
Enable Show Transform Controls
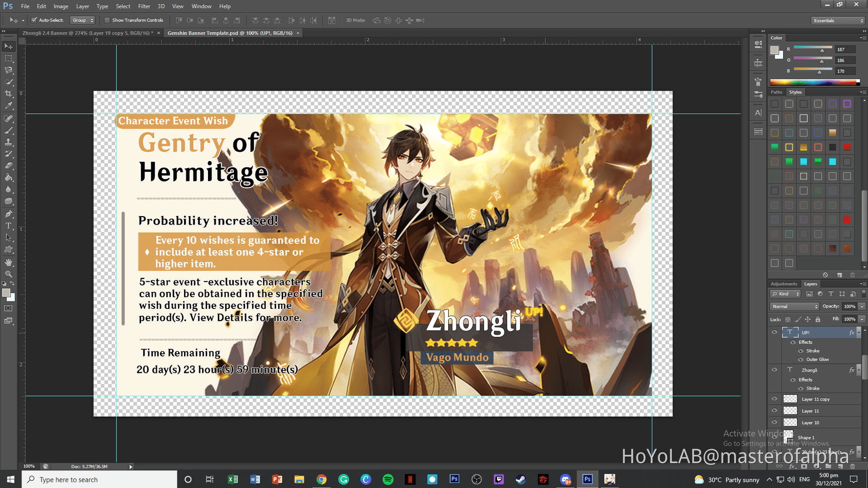tap(107, 20)
